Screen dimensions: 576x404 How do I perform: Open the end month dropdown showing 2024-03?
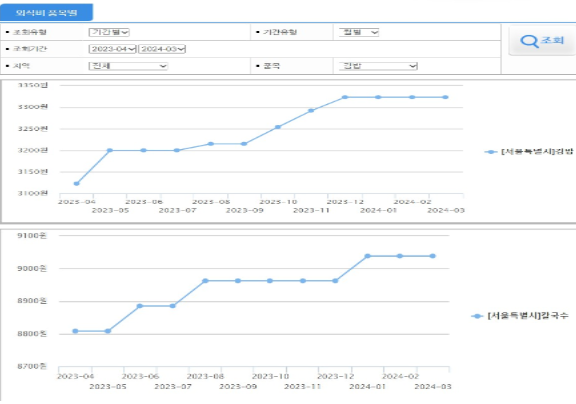(x=162, y=49)
